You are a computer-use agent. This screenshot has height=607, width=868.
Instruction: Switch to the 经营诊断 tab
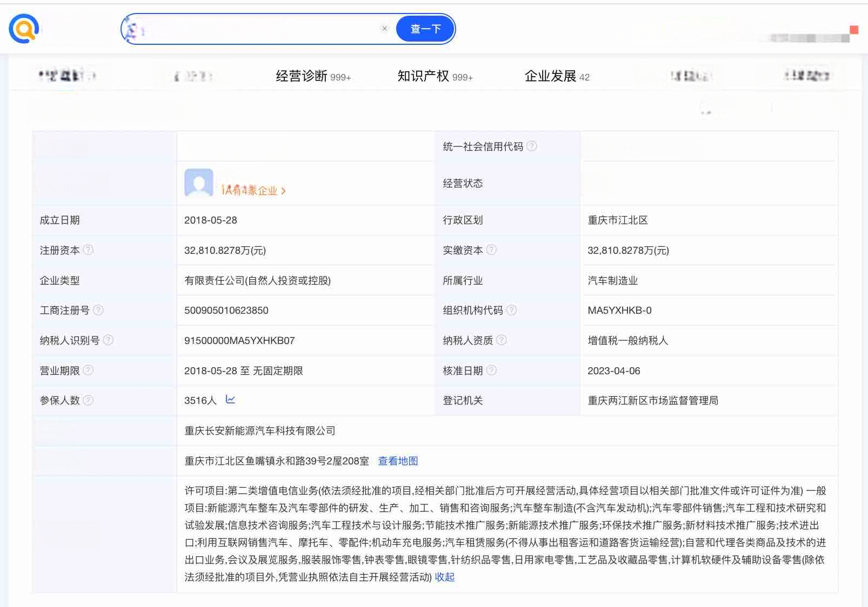click(313, 76)
